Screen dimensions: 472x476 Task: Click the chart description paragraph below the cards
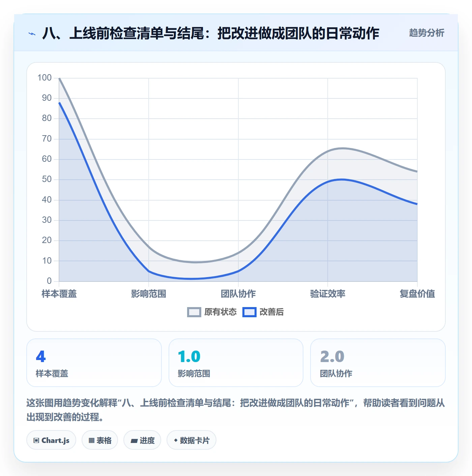click(236, 410)
